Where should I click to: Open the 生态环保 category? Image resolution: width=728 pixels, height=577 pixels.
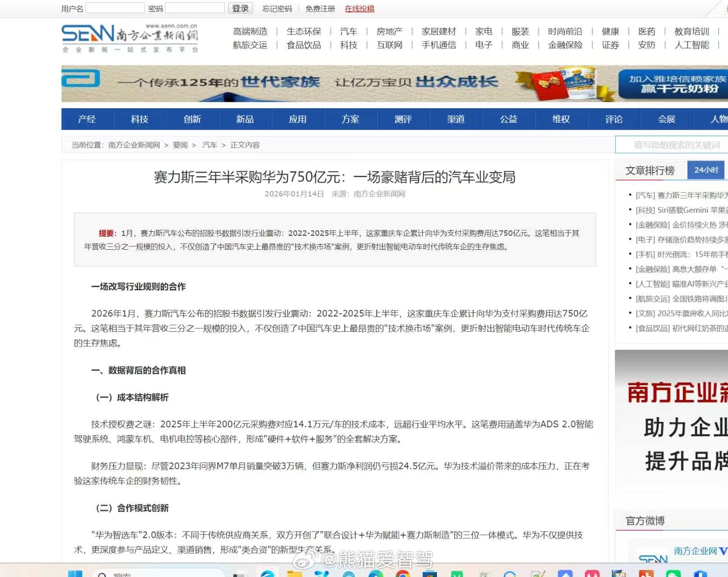[x=304, y=32]
